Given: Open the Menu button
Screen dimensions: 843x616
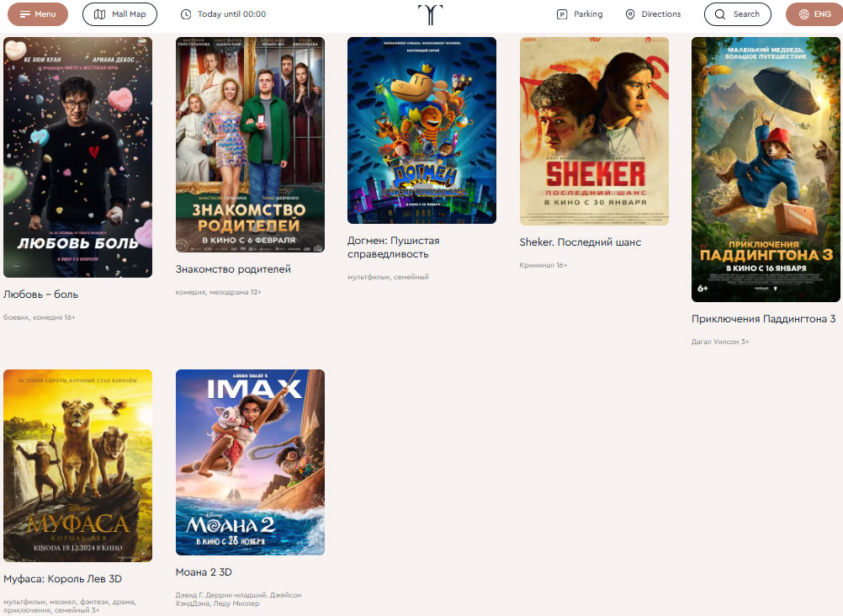Looking at the screenshot, I should (38, 14).
